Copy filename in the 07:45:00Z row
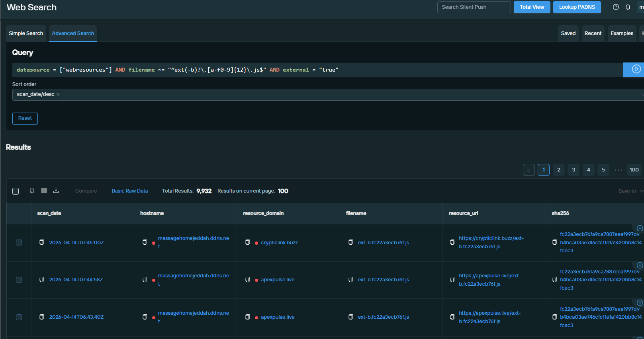644x339 pixels. pos(350,242)
